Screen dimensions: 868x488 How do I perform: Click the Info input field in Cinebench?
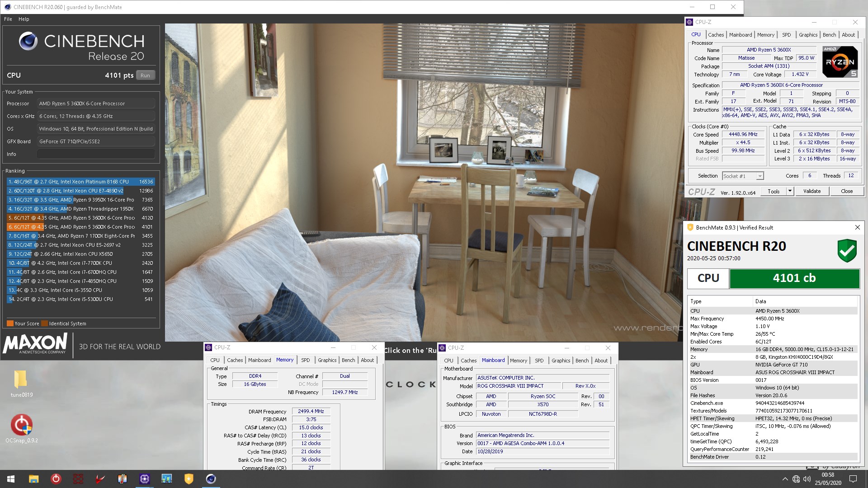[96, 154]
